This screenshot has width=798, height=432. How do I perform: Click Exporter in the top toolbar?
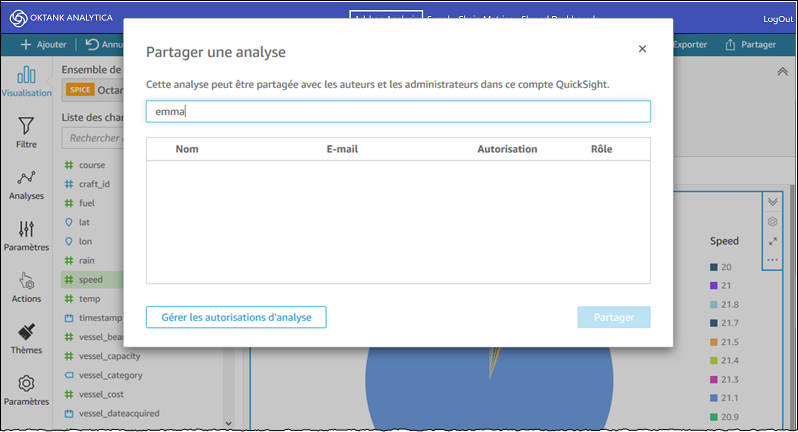point(690,45)
